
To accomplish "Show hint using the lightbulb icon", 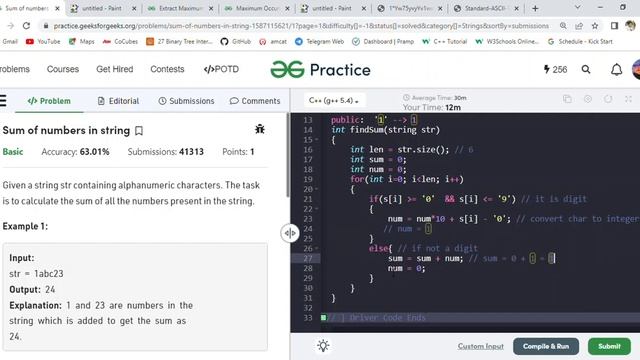I will 323,346.
